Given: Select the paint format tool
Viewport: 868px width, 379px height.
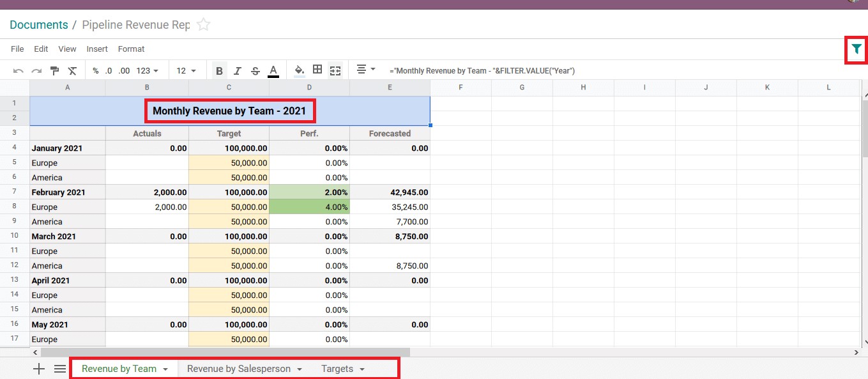Looking at the screenshot, I should click(55, 71).
